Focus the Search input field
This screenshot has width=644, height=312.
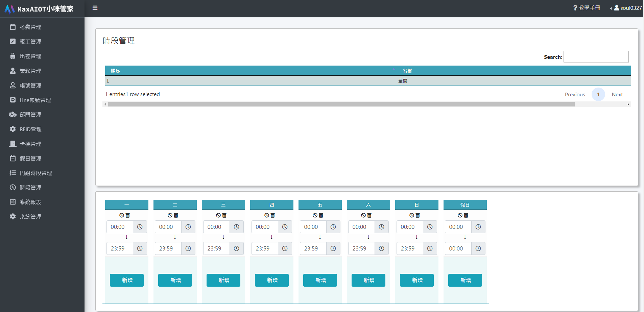[x=596, y=57]
